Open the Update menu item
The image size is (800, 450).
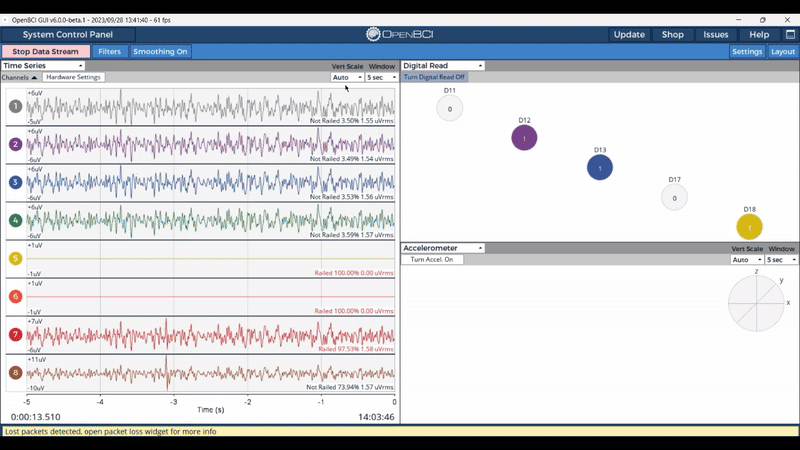point(629,35)
